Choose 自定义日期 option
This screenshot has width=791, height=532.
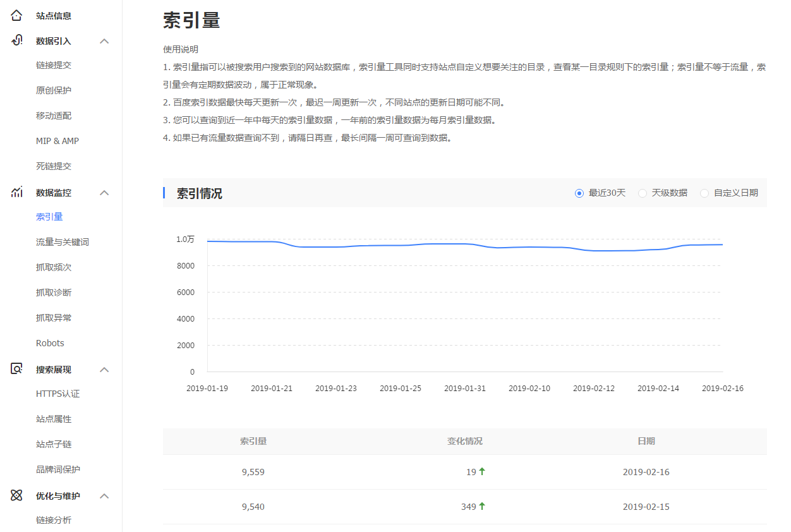(x=704, y=193)
